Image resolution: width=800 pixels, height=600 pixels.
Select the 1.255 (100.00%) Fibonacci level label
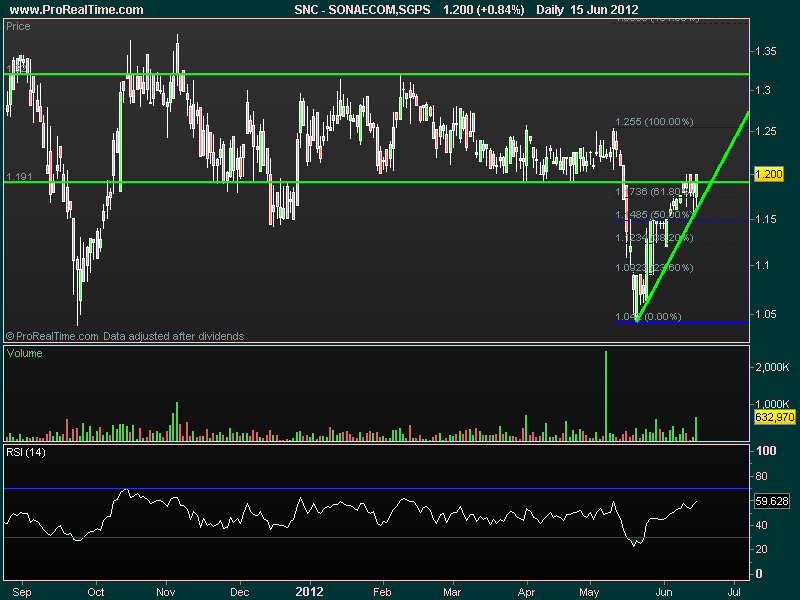point(653,122)
